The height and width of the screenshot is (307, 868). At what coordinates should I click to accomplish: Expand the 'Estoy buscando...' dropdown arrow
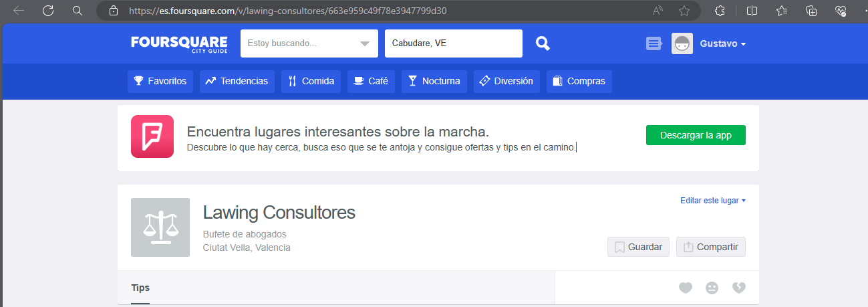coord(364,44)
